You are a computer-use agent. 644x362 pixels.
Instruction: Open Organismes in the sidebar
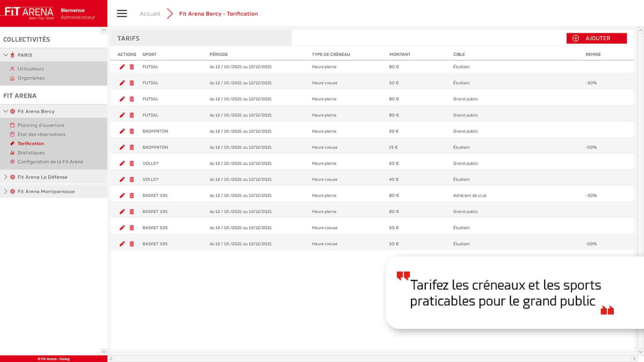click(31, 78)
